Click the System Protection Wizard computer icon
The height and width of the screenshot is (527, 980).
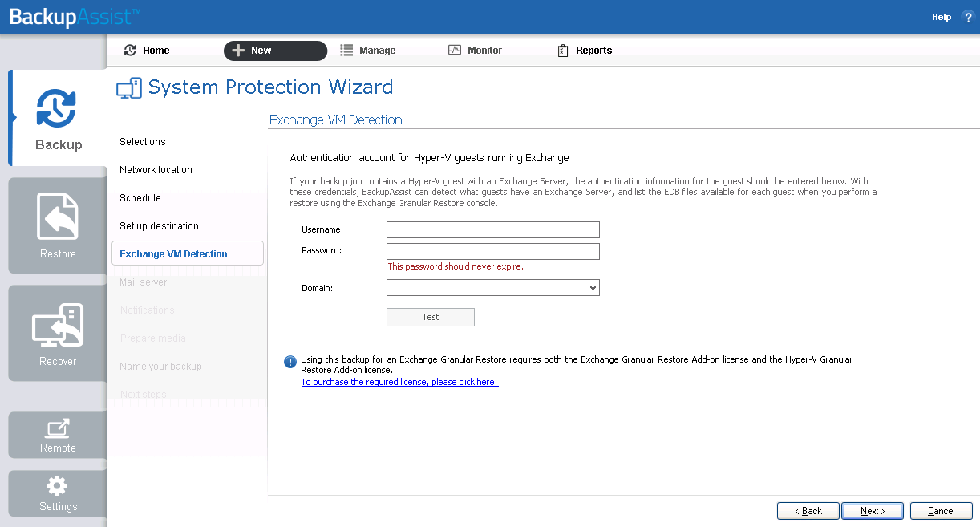coord(129,87)
